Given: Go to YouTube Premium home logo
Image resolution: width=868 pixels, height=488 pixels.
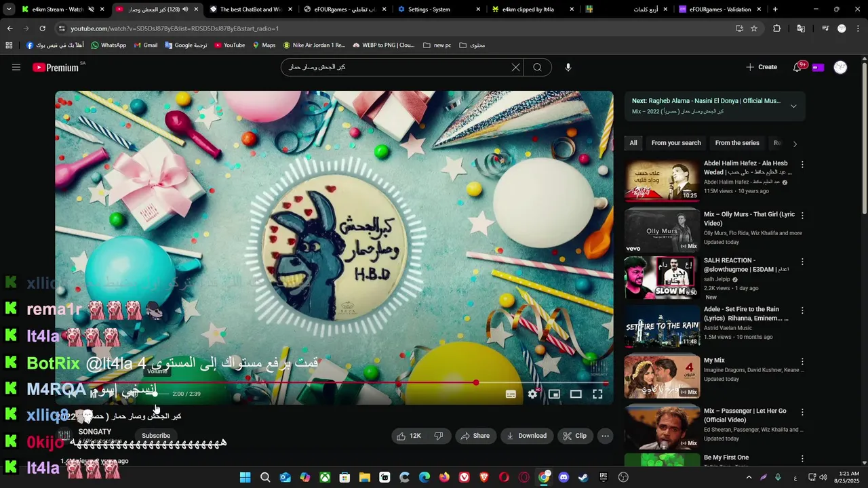Looking at the screenshot, I should [56, 67].
